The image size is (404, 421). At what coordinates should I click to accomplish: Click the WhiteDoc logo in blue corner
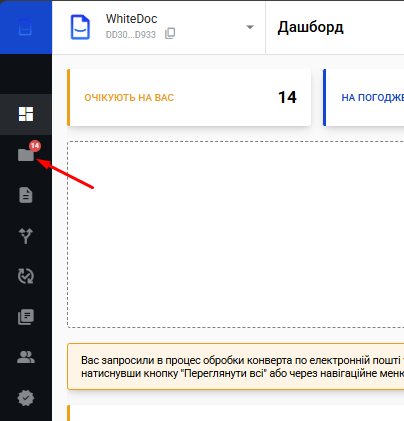click(x=25, y=27)
